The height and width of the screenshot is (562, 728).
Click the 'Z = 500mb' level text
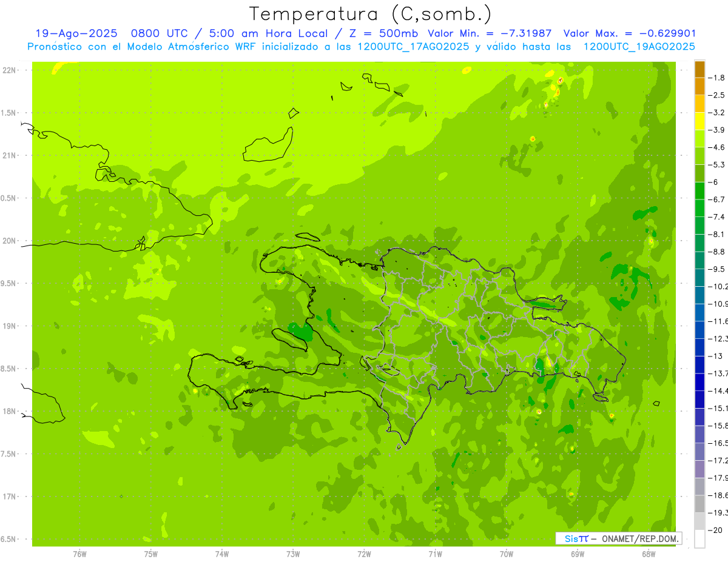coord(381,33)
